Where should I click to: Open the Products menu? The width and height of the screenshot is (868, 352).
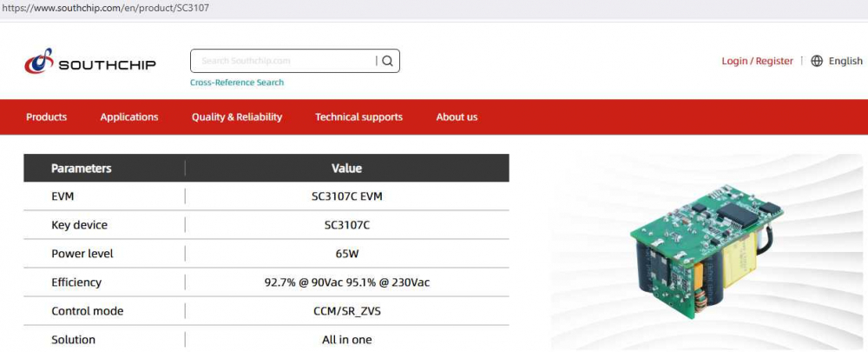(46, 117)
